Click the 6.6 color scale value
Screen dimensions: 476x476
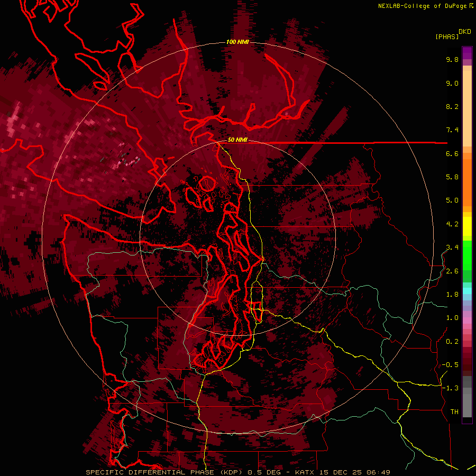[x=452, y=153]
